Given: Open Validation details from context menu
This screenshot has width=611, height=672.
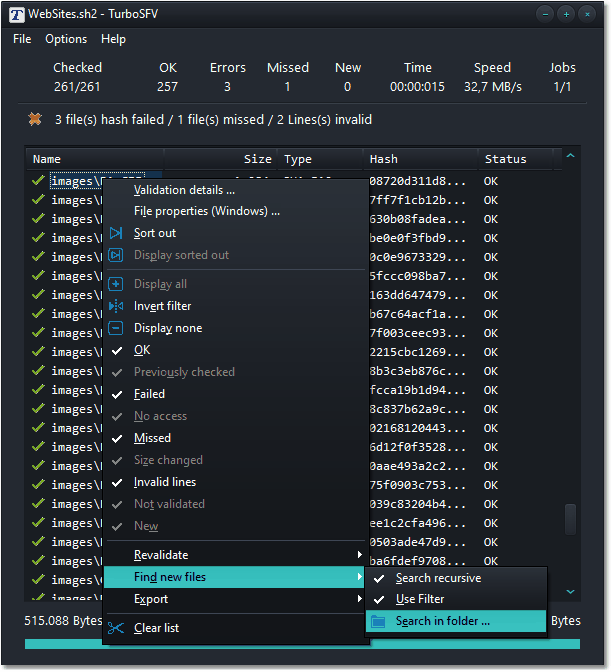Looking at the screenshot, I should (x=184, y=190).
